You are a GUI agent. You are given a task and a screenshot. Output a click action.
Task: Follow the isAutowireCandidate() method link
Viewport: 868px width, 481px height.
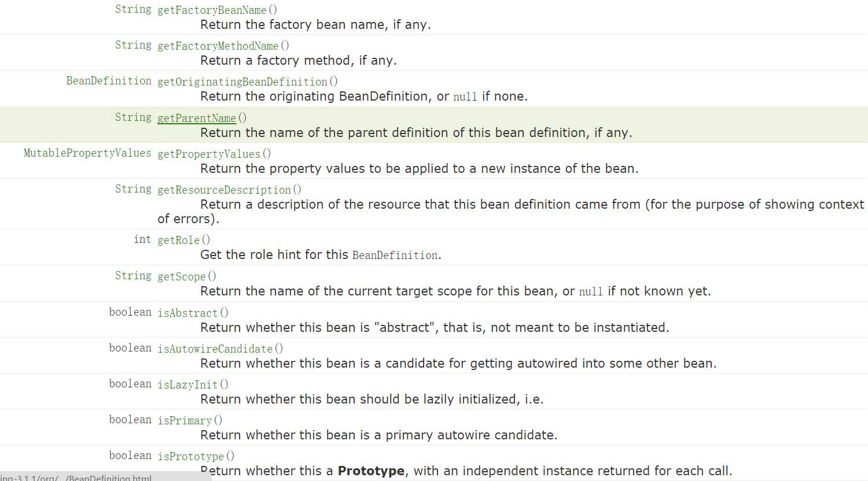tap(215, 349)
